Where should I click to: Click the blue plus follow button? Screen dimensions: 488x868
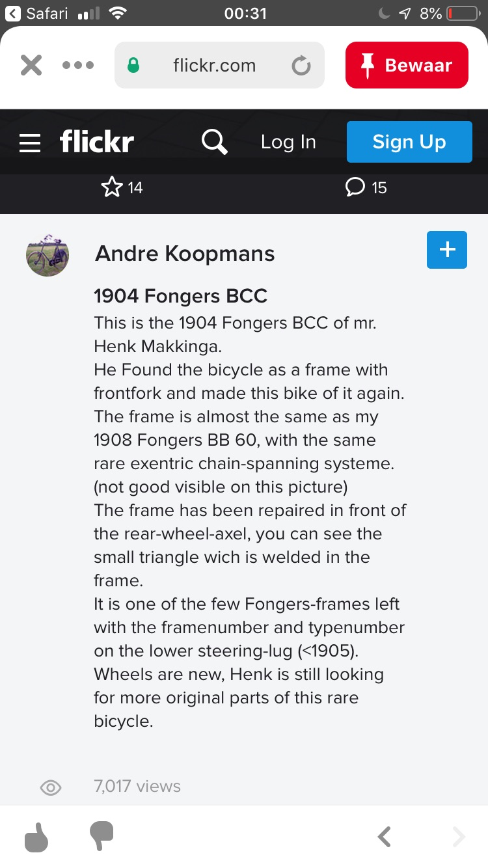447,250
